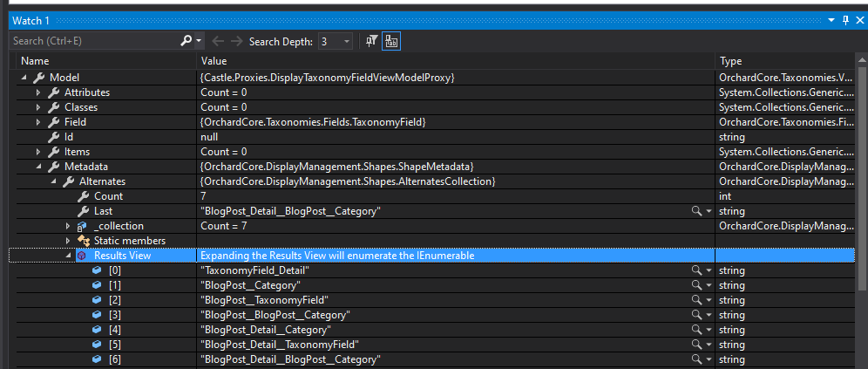
Task: Click the Alternates wrench icon
Action: [x=69, y=181]
